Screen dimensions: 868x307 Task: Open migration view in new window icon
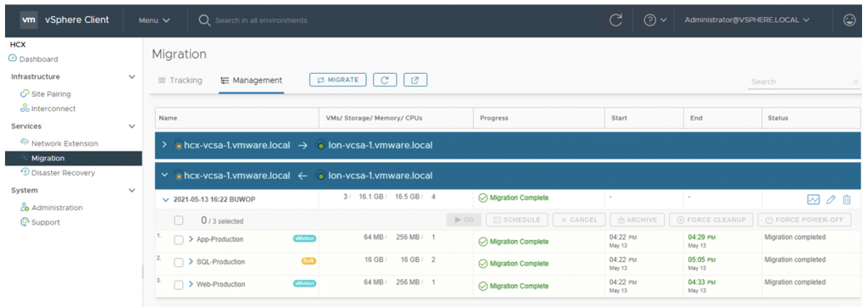415,80
